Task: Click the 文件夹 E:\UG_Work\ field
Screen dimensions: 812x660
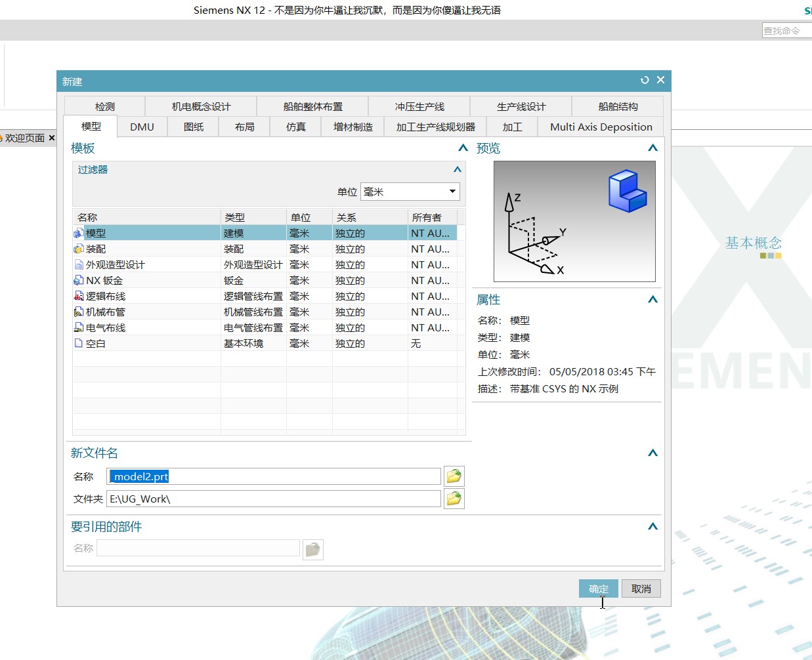Action: pos(274,499)
